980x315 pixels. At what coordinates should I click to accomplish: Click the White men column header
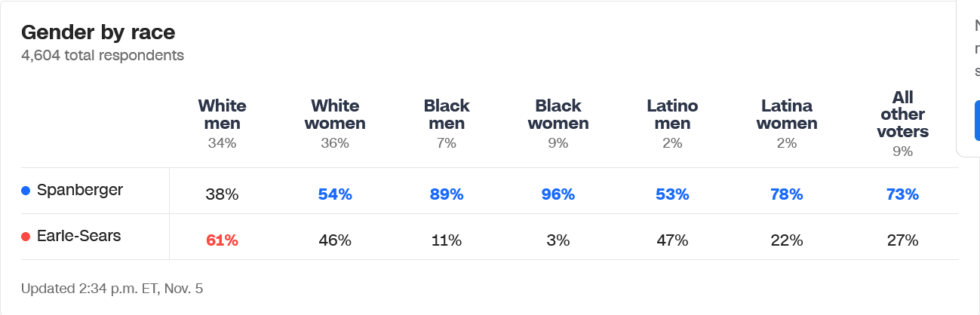(x=222, y=114)
